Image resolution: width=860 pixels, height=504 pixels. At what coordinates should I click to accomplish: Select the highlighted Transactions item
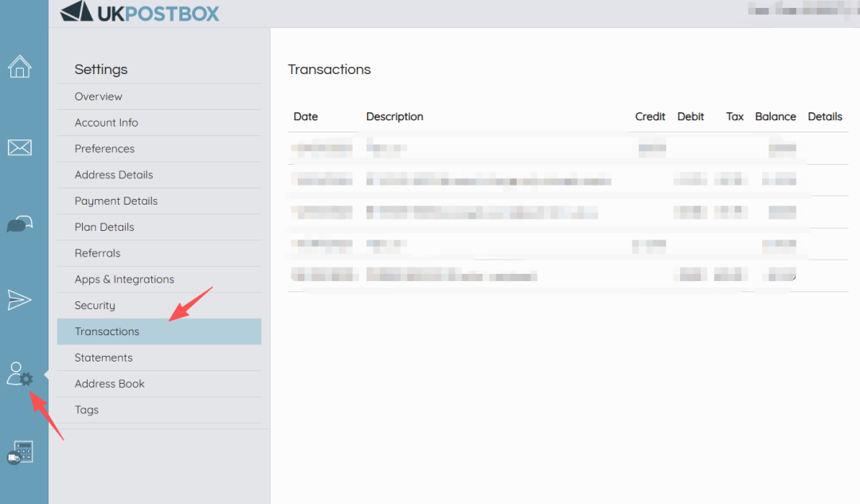click(x=107, y=332)
